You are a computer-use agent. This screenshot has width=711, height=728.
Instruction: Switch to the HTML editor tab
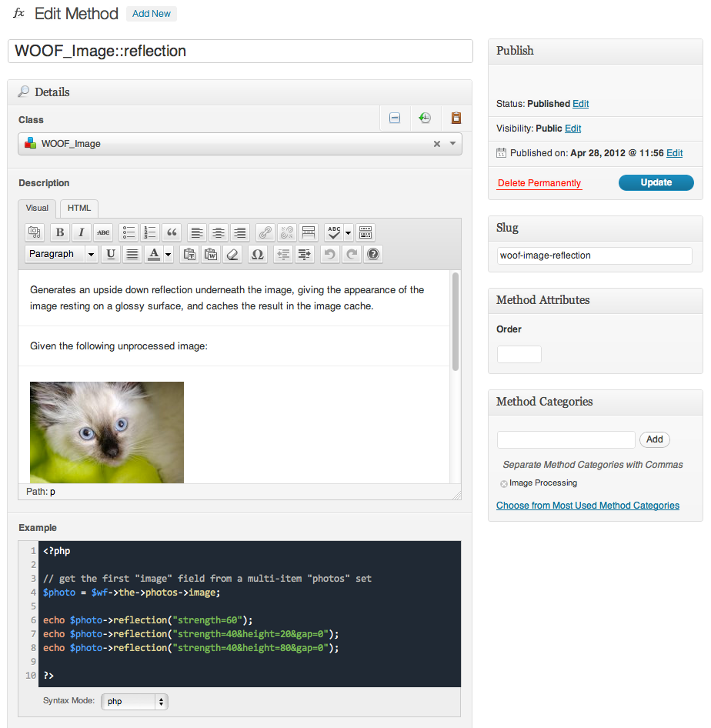click(x=79, y=209)
